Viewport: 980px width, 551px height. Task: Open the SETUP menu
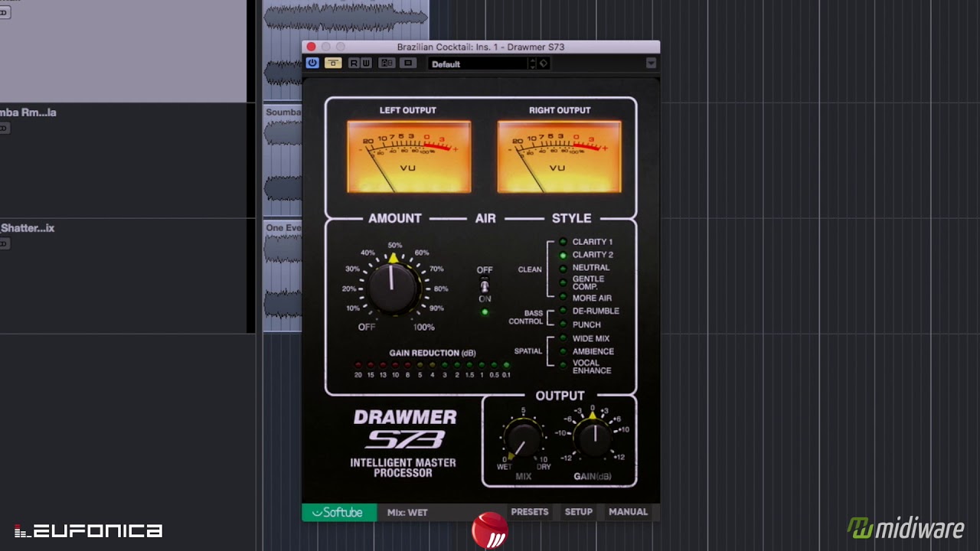pos(579,512)
